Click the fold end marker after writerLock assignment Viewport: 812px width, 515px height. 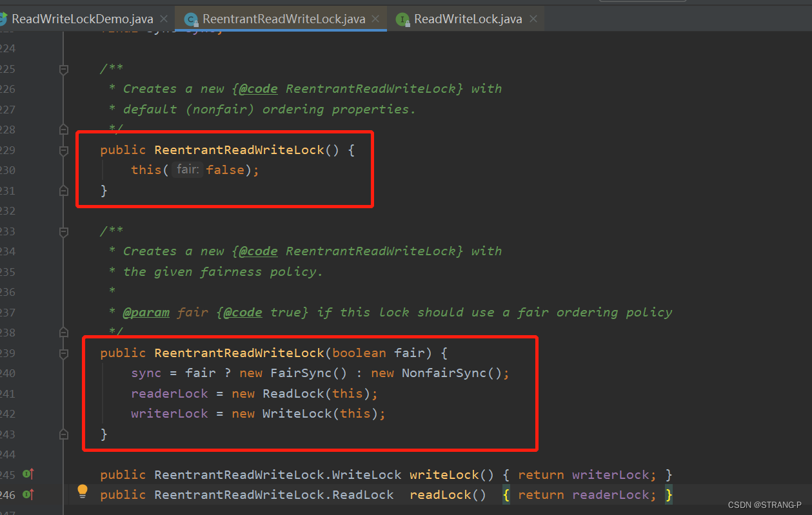63,434
